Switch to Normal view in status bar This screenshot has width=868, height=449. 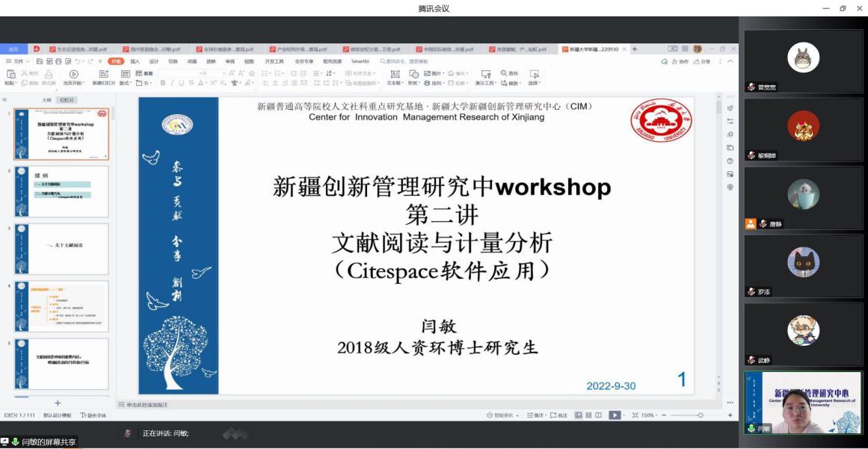coord(579,415)
